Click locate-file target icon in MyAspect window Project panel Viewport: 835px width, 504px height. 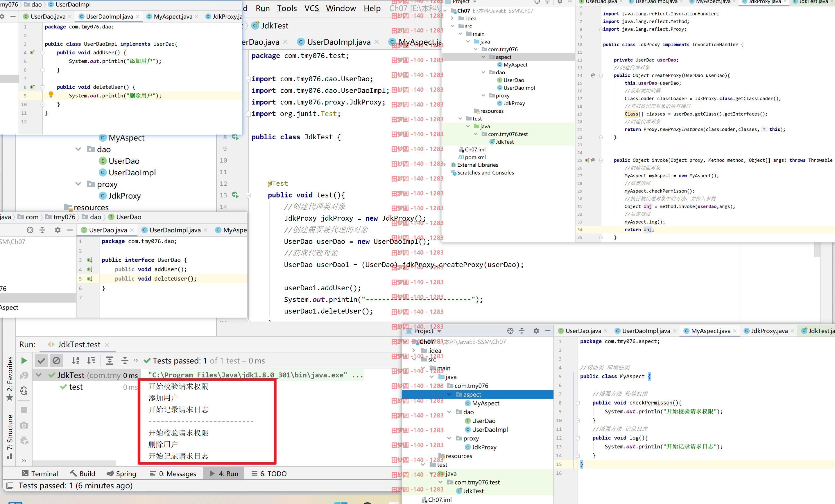(510, 331)
